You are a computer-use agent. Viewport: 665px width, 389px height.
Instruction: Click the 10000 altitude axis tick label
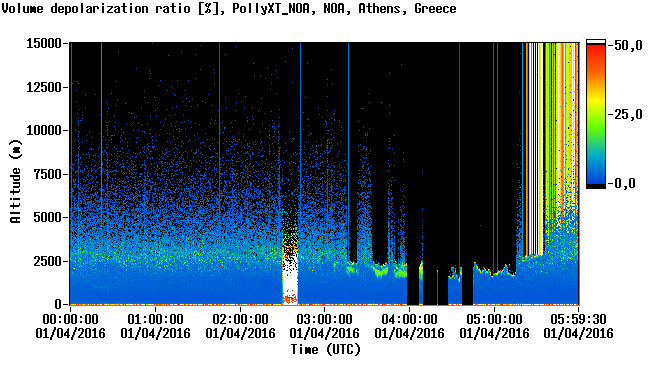(x=44, y=130)
